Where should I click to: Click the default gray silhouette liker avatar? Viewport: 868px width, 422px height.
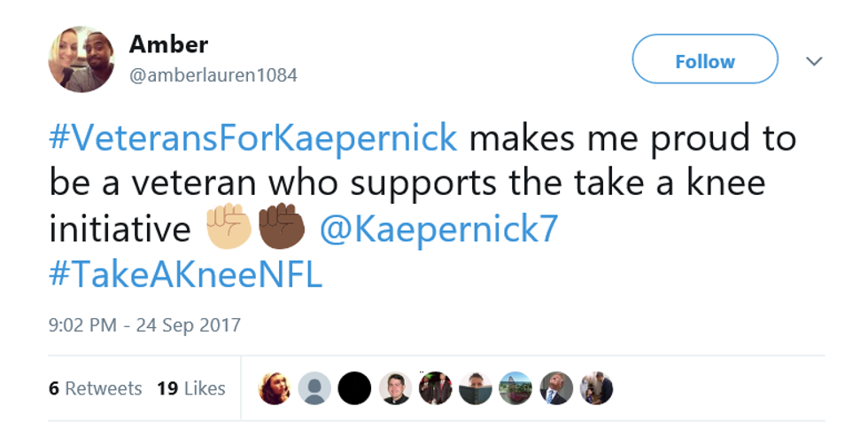point(314,388)
